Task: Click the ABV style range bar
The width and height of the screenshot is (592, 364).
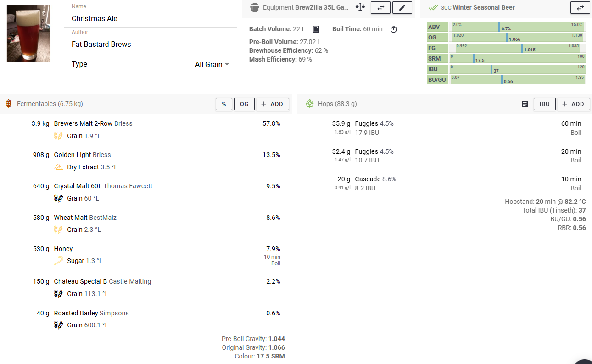Action: 517,27
